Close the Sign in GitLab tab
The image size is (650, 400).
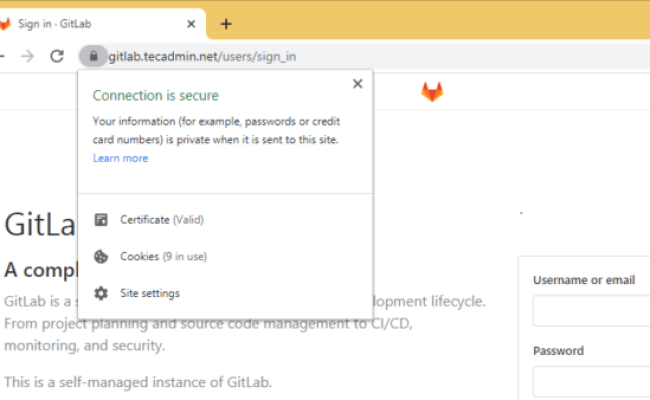(x=191, y=24)
